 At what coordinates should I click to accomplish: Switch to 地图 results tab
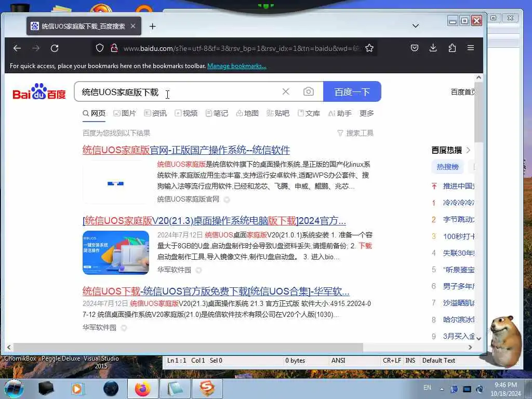[247, 113]
